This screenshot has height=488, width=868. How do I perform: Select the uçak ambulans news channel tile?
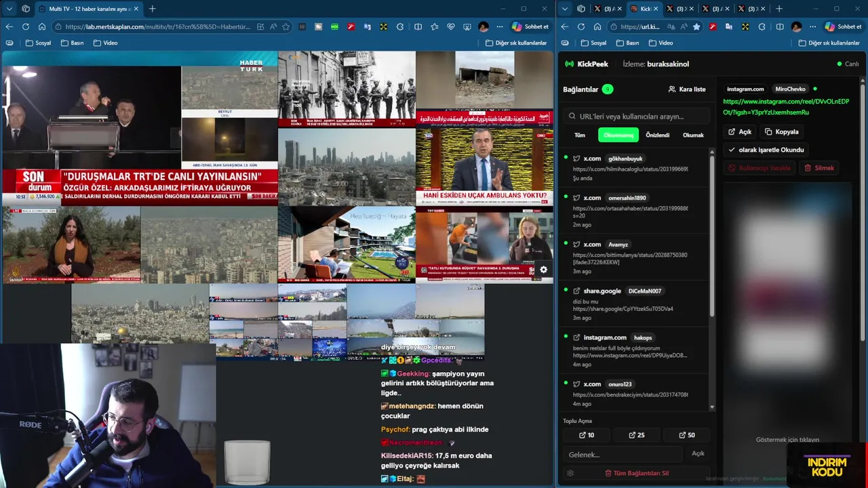coord(484,166)
